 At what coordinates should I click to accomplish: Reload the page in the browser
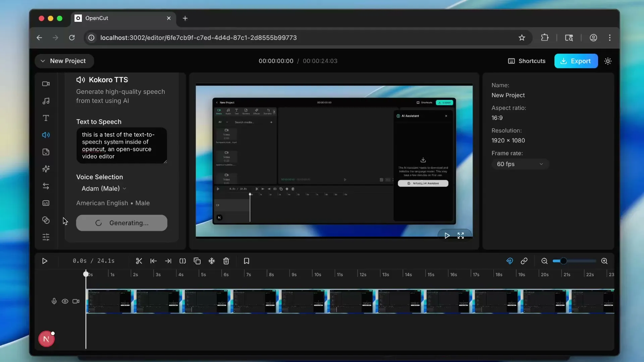coord(72,38)
